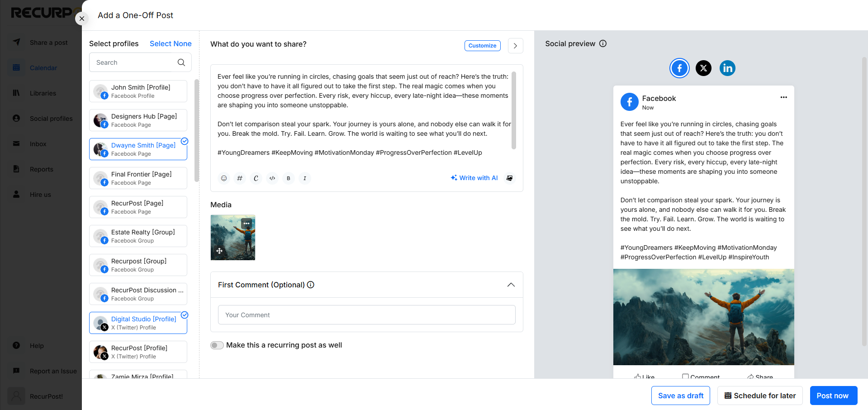The image size is (868, 410).
Task: Click the hiker image in Facebook preview
Action: 703,317
